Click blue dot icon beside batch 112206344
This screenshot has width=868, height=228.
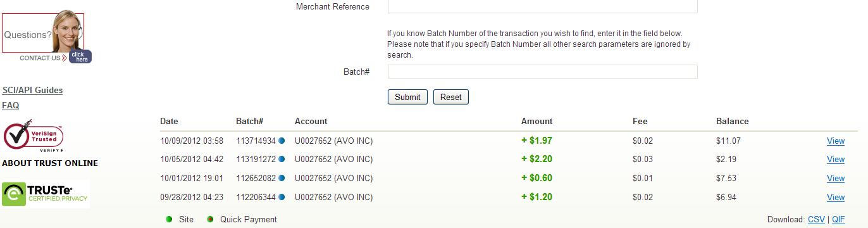282,198
